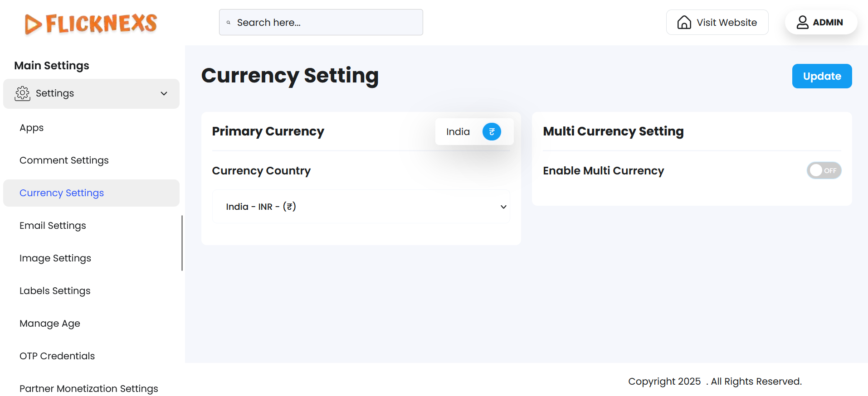Open the Currency Country dropdown

tap(361, 207)
